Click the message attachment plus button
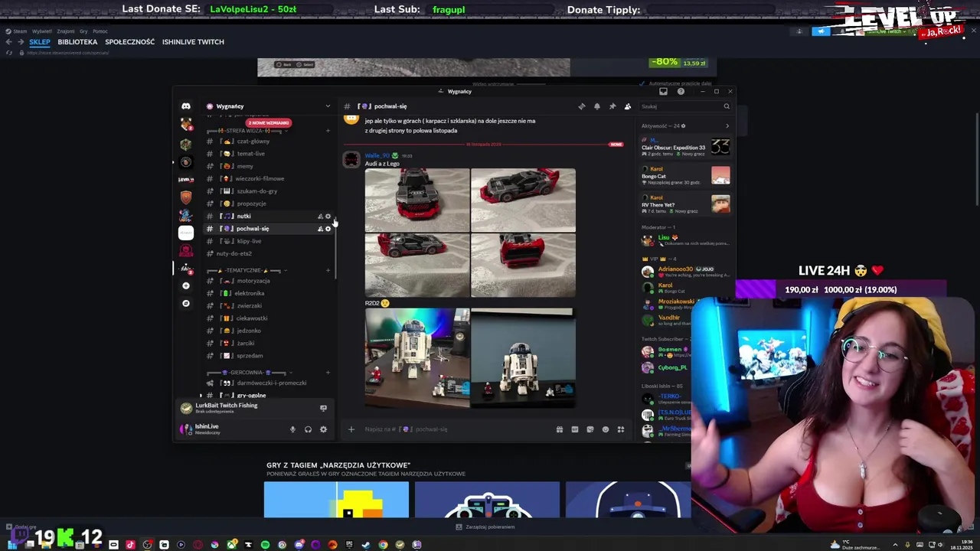Screen dimensions: 980x551 coord(351,429)
